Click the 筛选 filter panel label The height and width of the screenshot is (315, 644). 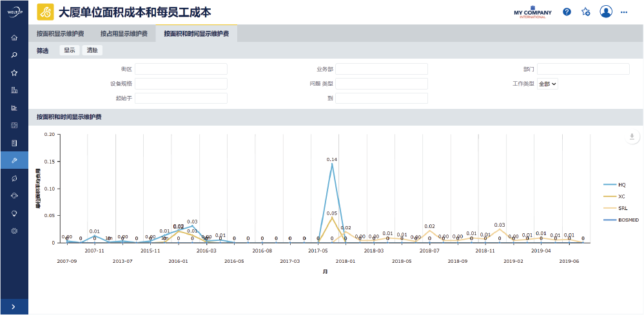click(43, 51)
